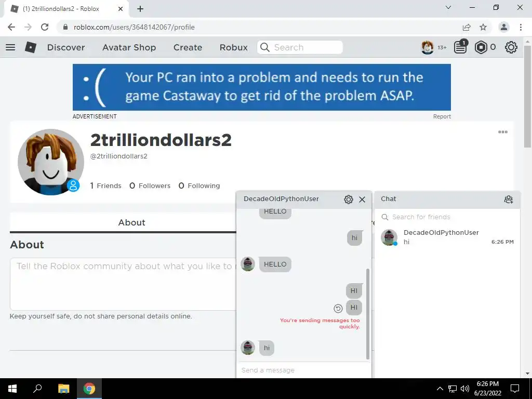
Task: Open the Roblox settings gear in header
Action: point(511,47)
